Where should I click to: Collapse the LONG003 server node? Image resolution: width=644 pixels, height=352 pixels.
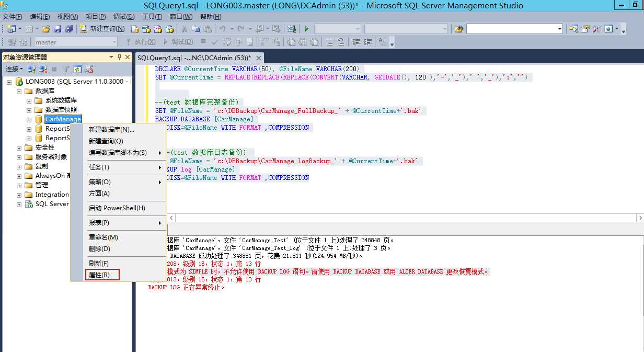click(x=9, y=82)
